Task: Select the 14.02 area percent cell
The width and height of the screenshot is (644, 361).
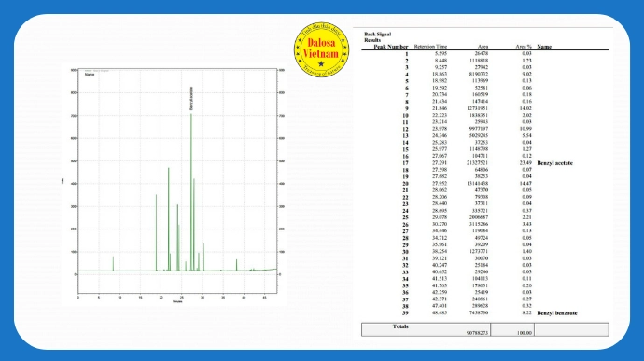Action: click(525, 108)
